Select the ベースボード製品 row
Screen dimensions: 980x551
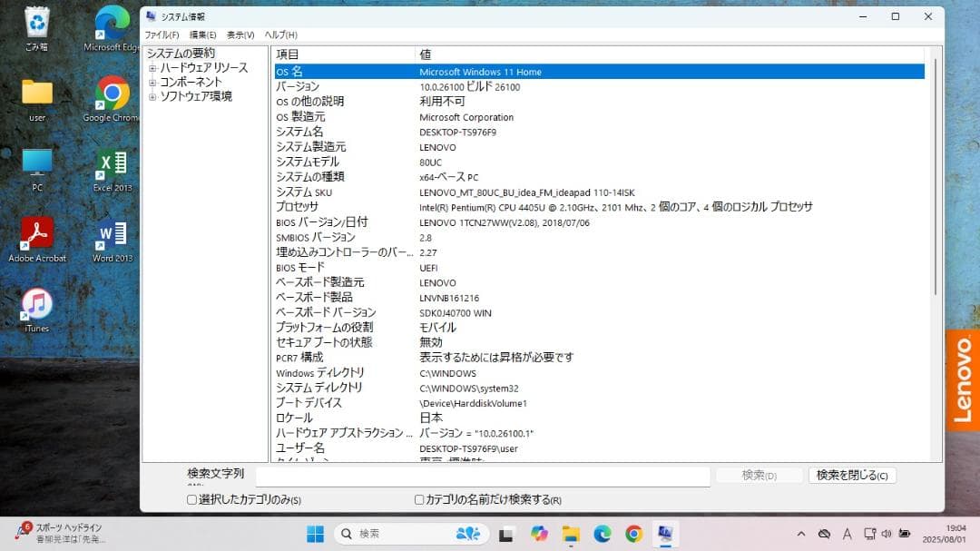pos(600,298)
